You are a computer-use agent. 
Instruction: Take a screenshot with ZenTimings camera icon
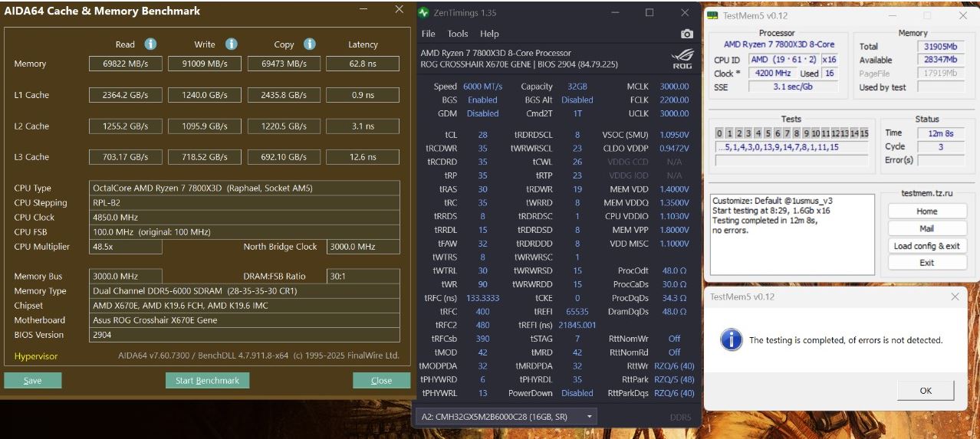click(686, 34)
